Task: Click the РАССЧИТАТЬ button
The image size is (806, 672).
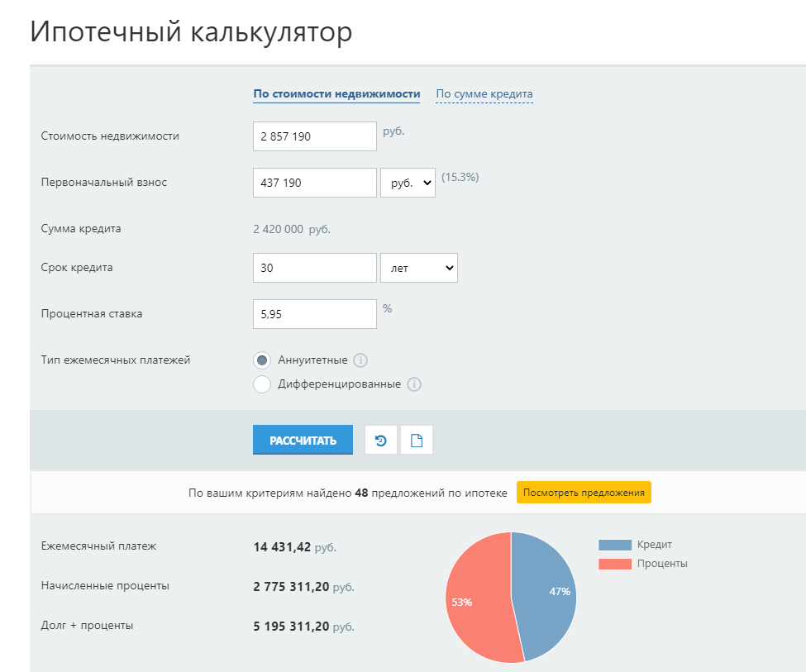Action: 303,440
